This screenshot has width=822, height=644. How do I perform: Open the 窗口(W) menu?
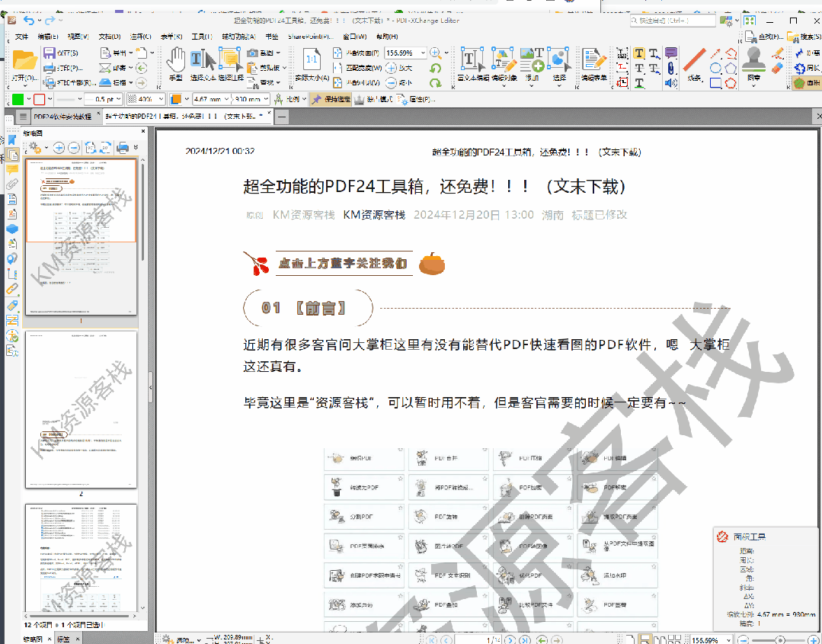[355, 37]
